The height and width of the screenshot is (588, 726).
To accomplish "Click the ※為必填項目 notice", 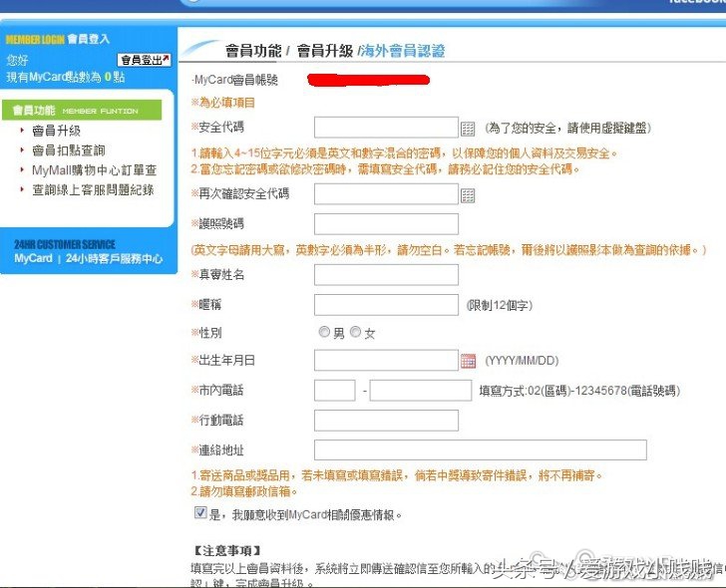I will (222, 103).
